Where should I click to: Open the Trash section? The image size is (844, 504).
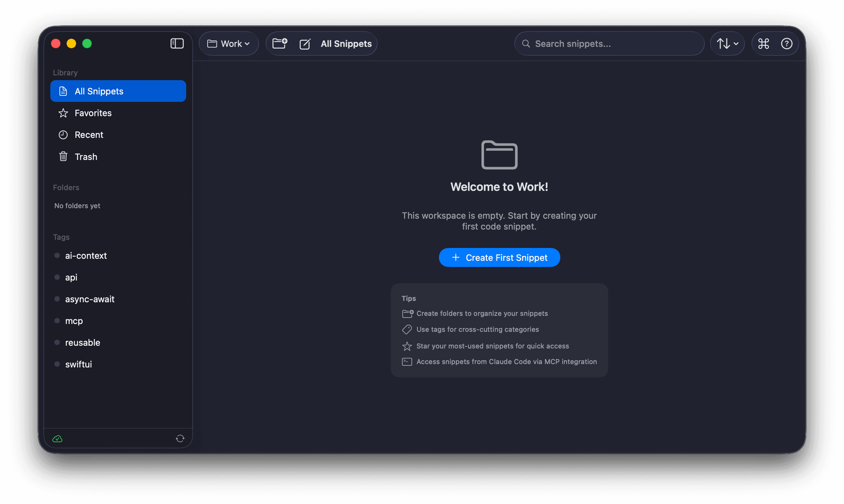(86, 157)
